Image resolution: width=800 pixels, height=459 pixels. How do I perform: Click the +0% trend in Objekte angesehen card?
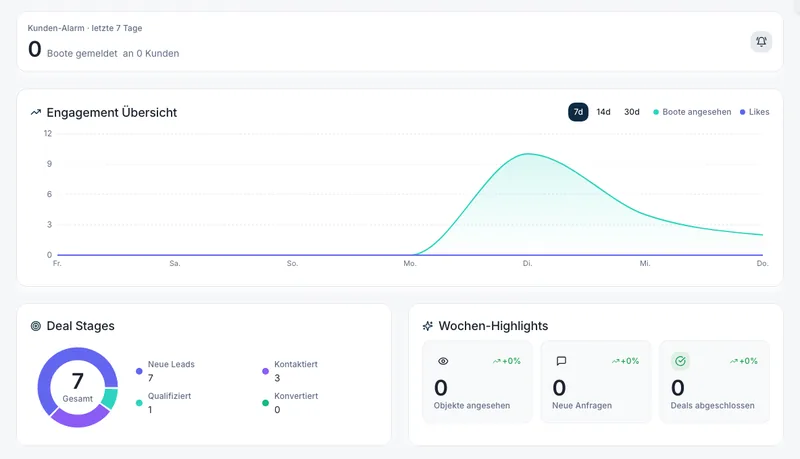[x=507, y=361]
